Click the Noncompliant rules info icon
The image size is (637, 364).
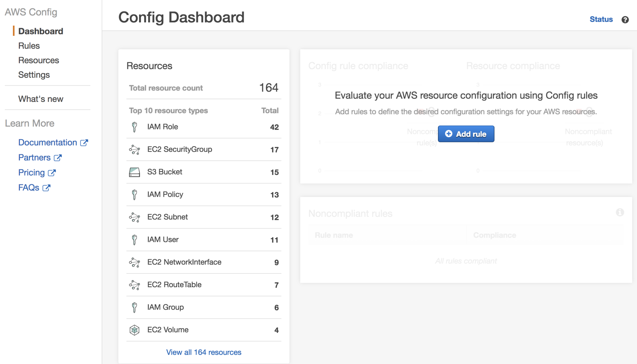[620, 212]
